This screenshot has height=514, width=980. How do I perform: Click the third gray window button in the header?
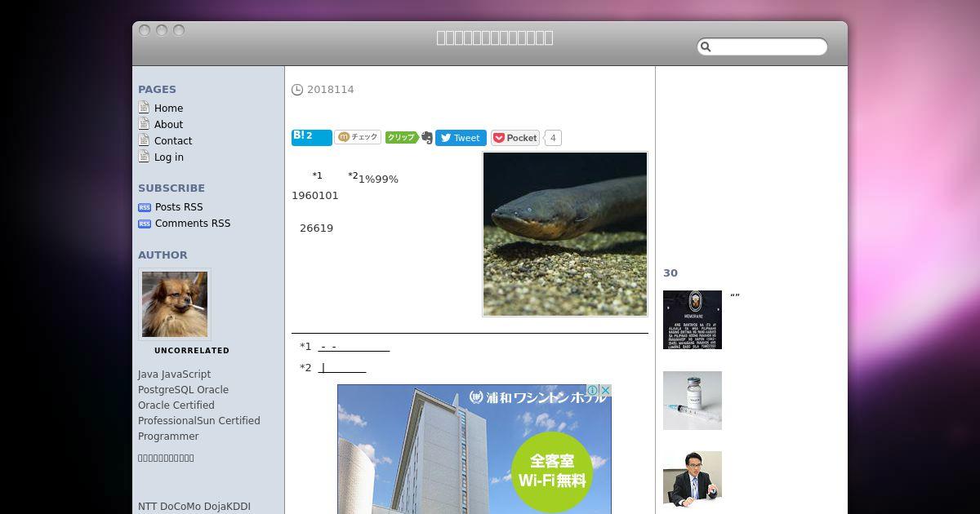[179, 30]
